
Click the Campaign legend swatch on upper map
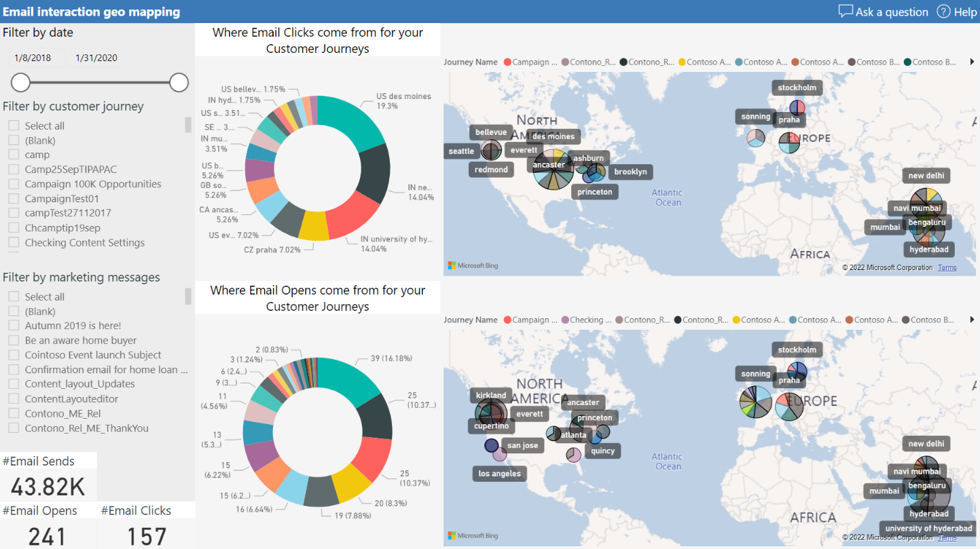click(x=507, y=62)
